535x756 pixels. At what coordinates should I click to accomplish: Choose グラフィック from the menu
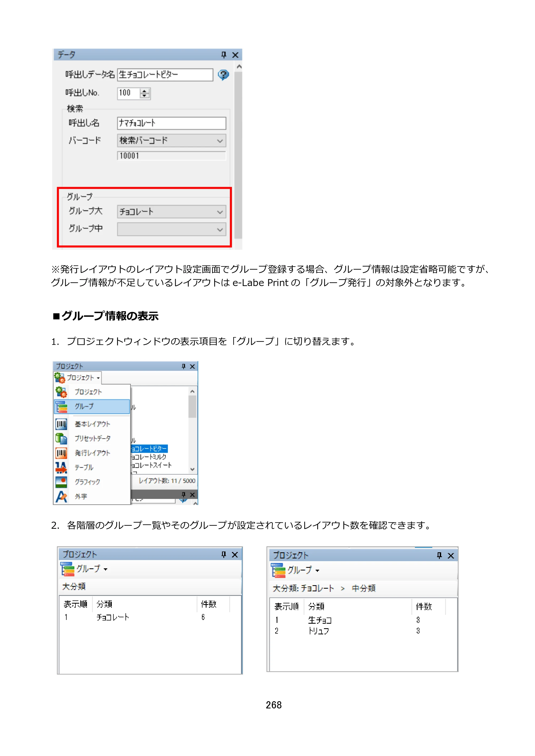tap(92, 482)
